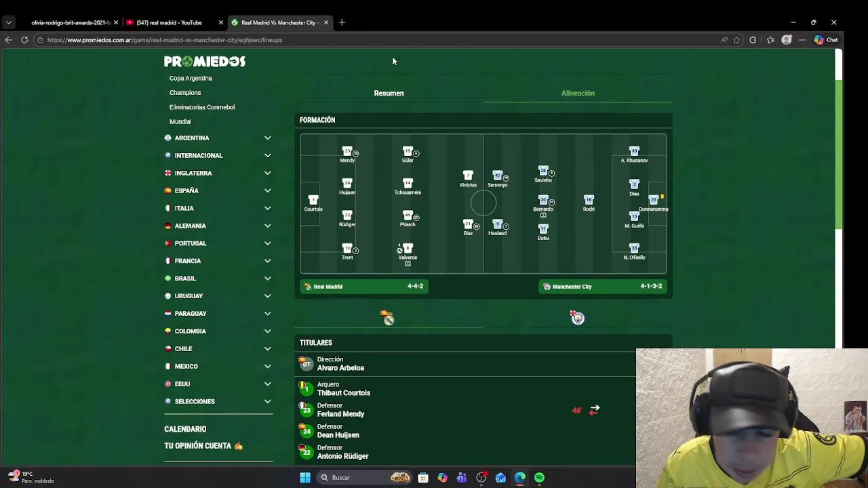Select the Manchester City crest under formation
Viewport: 868px width, 488px height.
[577, 317]
